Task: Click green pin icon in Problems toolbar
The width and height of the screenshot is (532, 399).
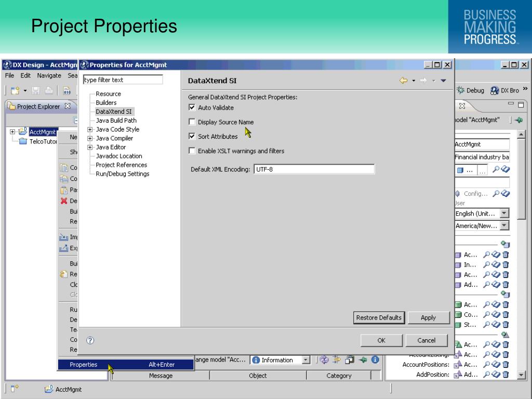Action: pyautogui.click(x=363, y=360)
